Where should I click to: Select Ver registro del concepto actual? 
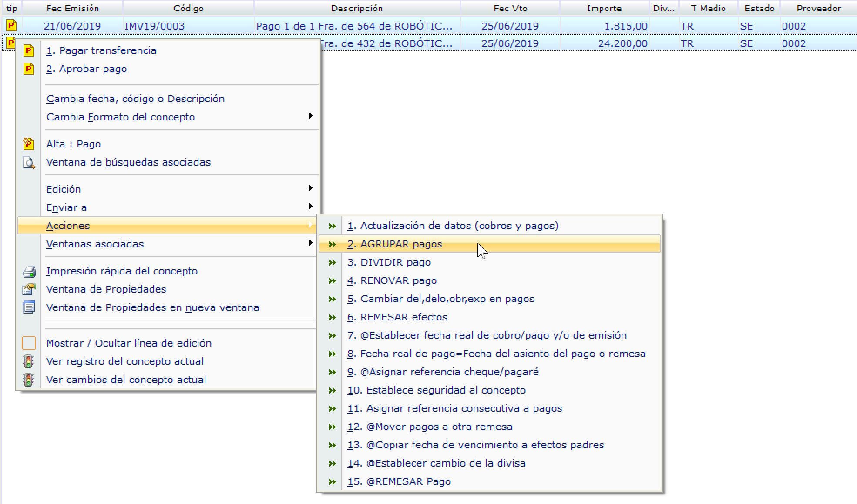coord(125,361)
